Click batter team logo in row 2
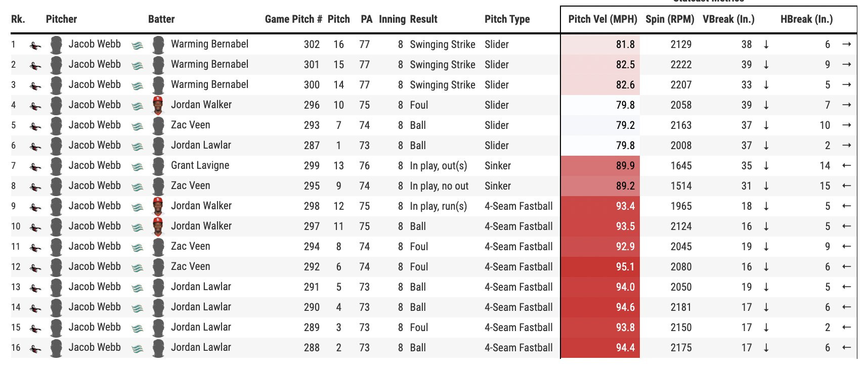The height and width of the screenshot is (370, 868). point(137,66)
